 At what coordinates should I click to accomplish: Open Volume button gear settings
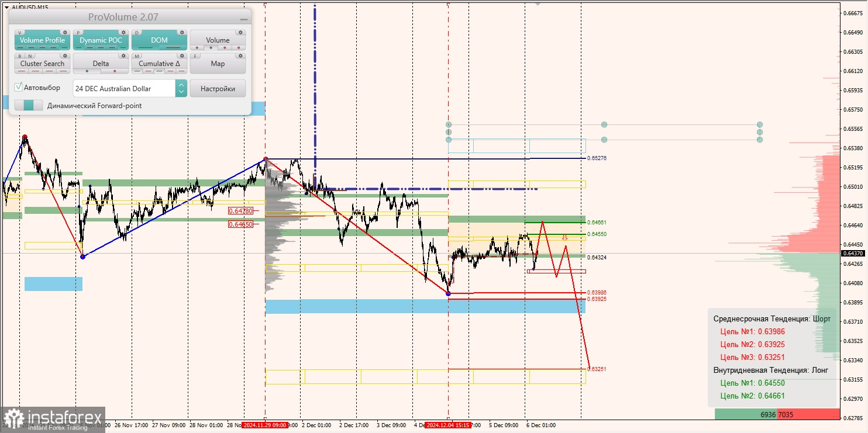[240, 33]
